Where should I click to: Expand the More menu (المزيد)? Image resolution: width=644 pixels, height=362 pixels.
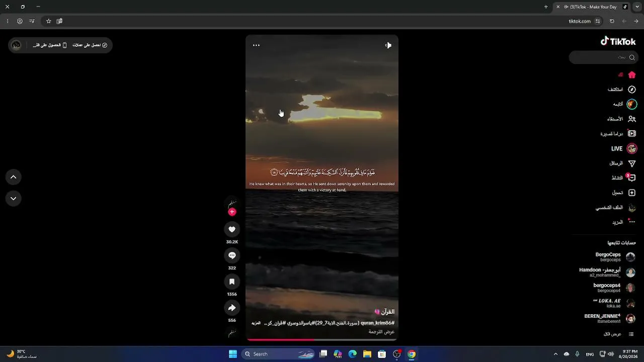(x=624, y=222)
